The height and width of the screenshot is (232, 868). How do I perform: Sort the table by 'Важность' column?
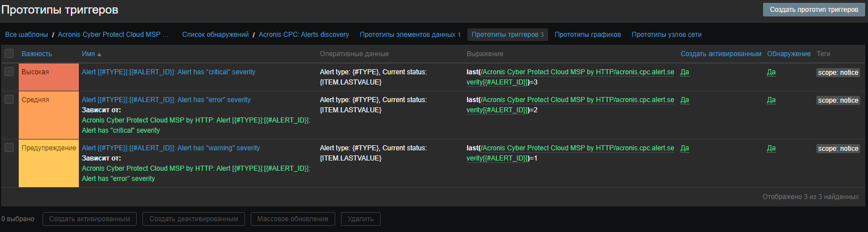click(37, 53)
